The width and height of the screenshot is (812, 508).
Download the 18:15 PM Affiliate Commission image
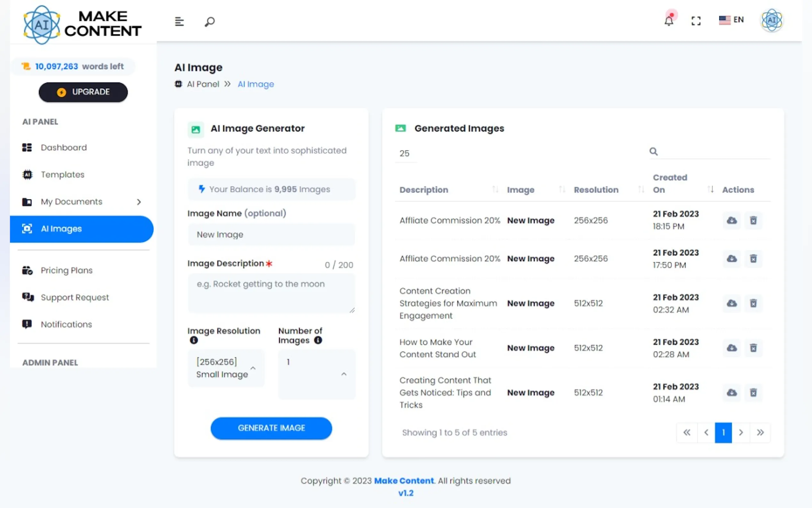point(732,220)
